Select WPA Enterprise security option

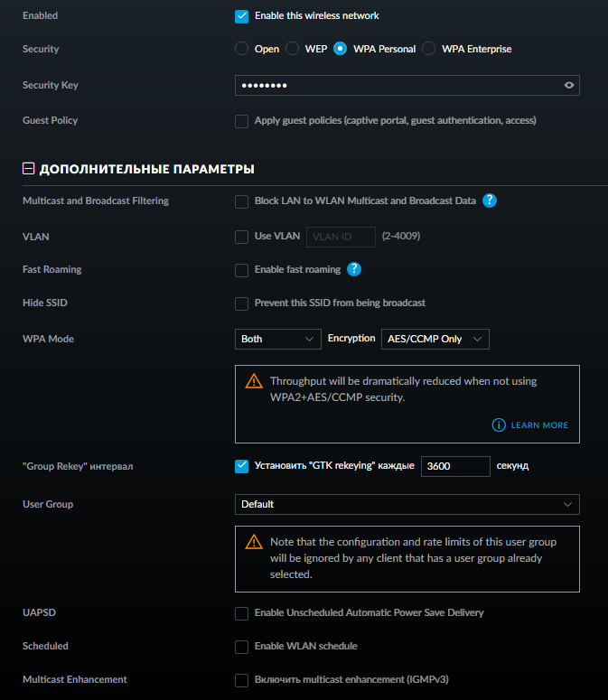pyautogui.click(x=428, y=49)
